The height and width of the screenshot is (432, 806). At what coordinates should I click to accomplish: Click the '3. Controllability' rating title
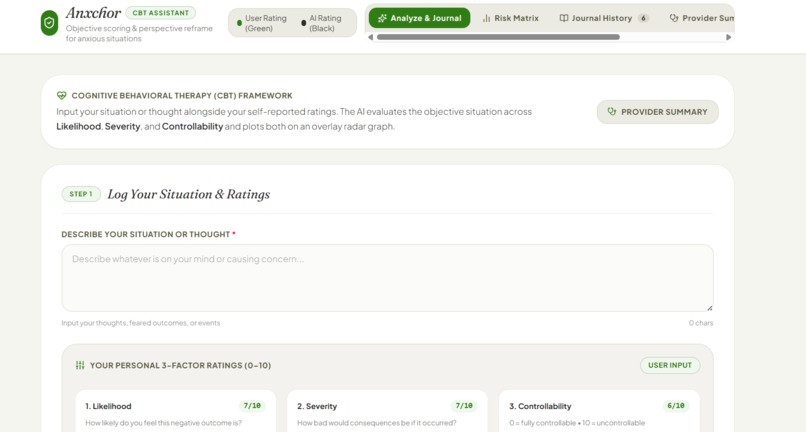coord(540,406)
